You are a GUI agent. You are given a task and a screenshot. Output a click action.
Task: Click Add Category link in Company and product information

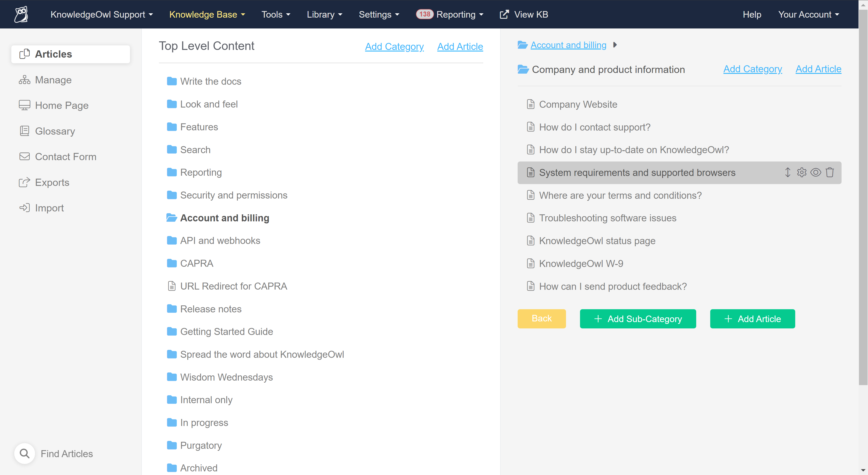pyautogui.click(x=753, y=69)
